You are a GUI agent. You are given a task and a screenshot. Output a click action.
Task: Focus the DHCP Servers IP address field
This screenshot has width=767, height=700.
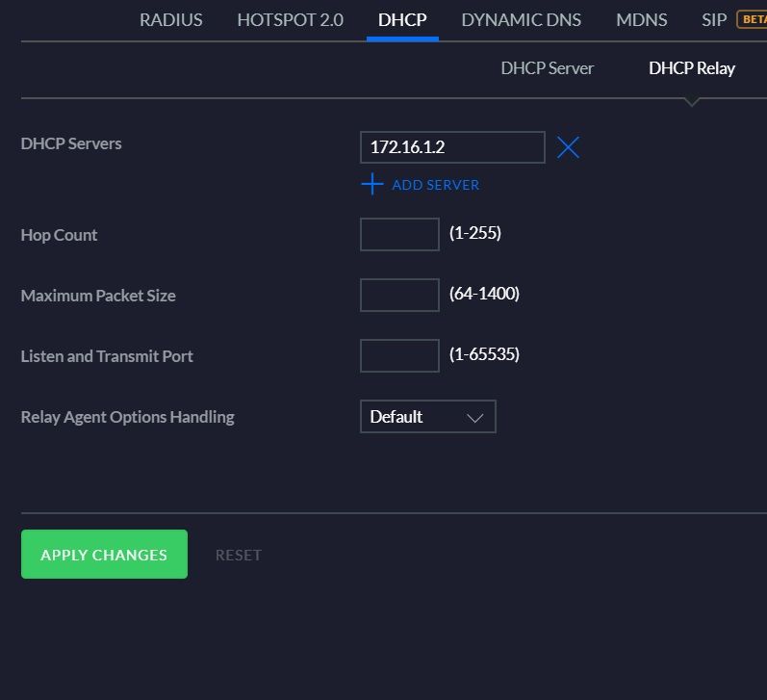tap(452, 147)
